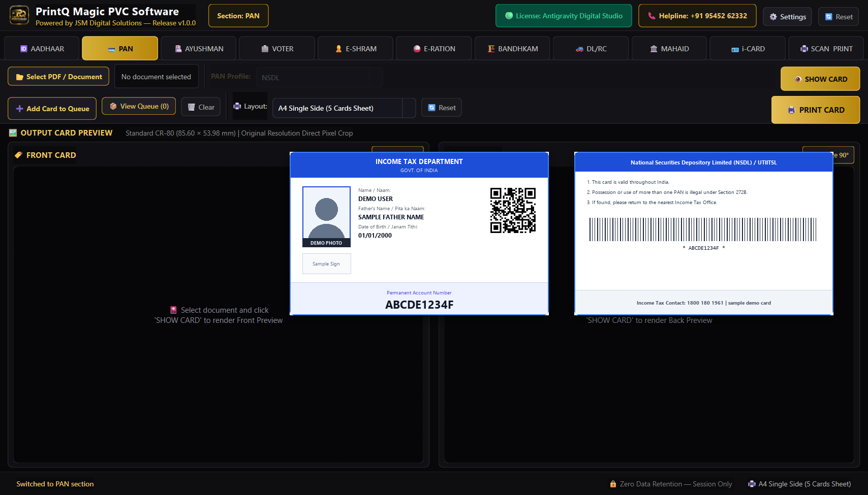Click the date of birth 01/01/2000
Viewport: 868px width, 495px height.
[375, 236]
